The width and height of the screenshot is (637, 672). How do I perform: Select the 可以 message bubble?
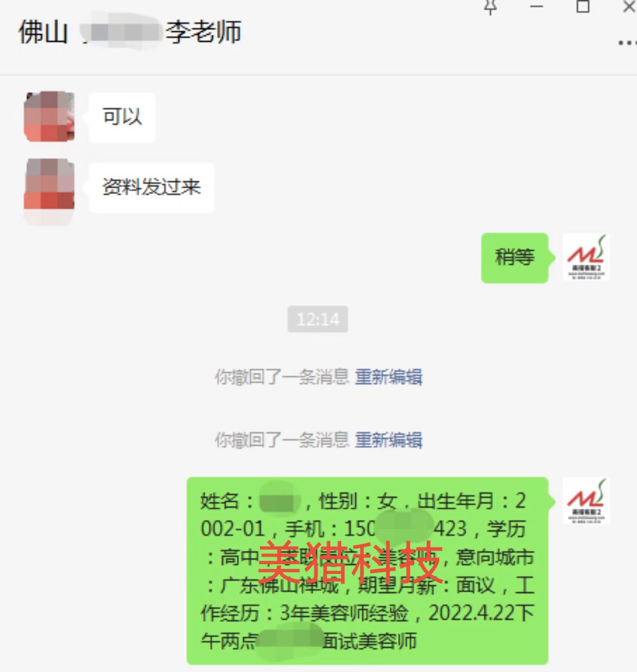122,117
